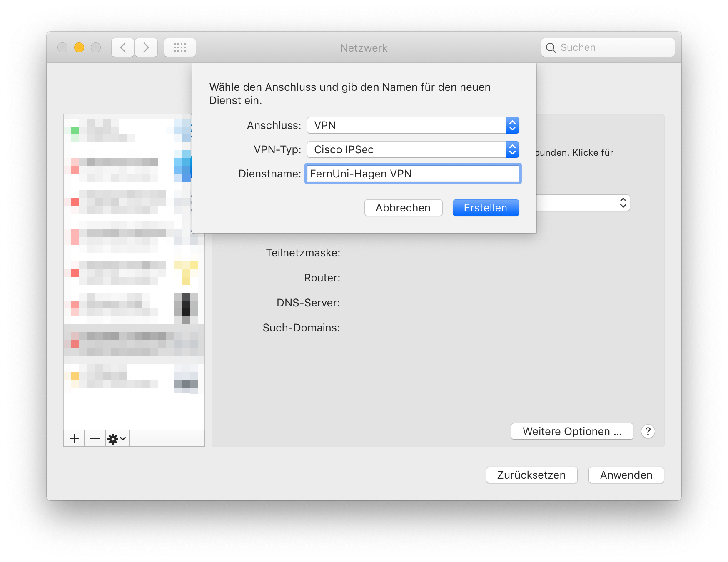728x562 pixels.
Task: Go forward with the right arrow button
Action: tap(146, 47)
